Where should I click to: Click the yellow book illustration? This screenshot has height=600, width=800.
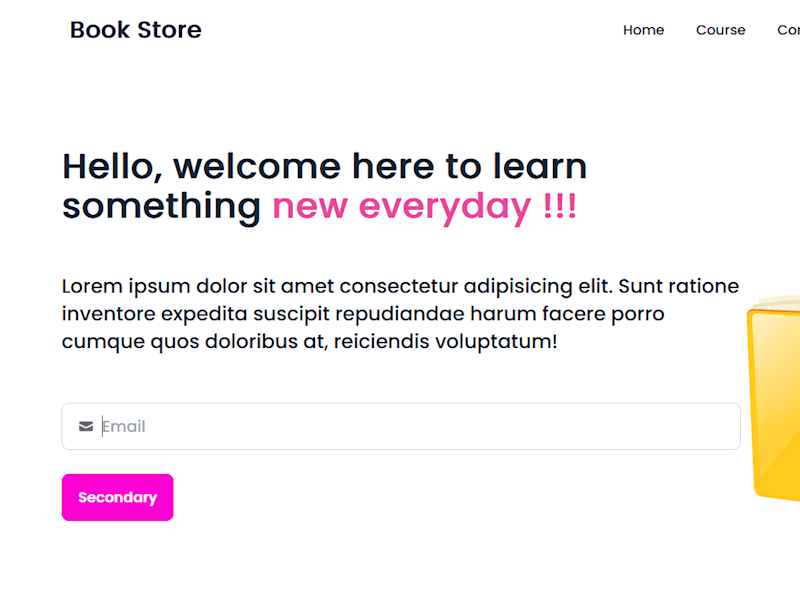(773, 399)
